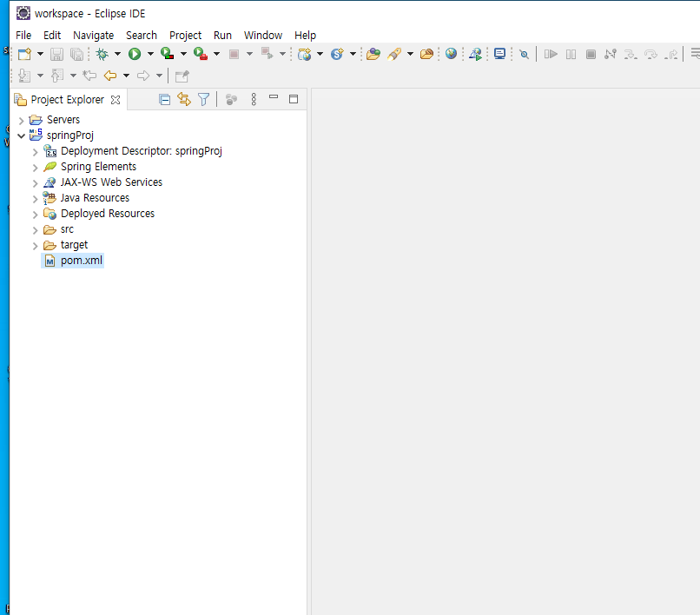Click the New wizard icon

(24, 54)
